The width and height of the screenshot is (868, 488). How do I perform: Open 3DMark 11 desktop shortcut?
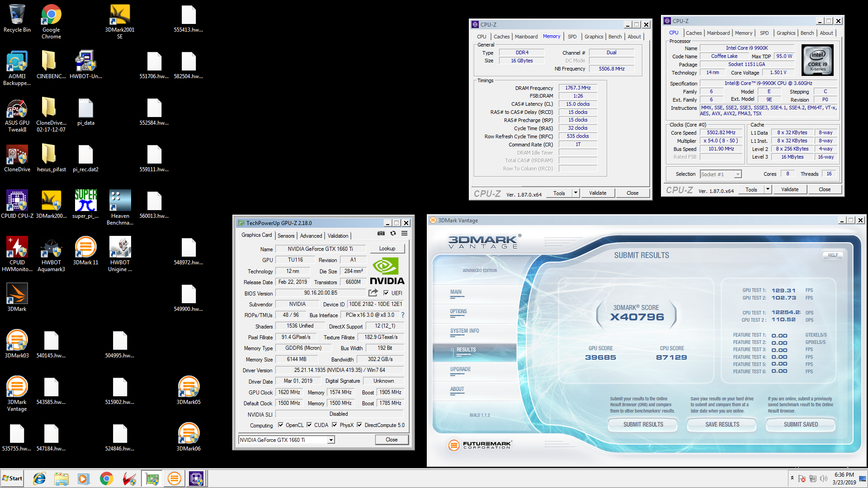86,251
